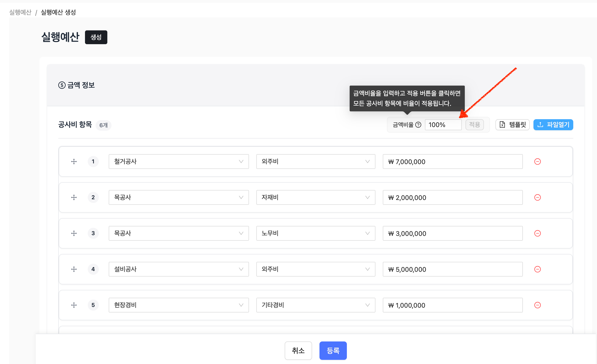Click the help icon next to 금액비율
The height and width of the screenshot is (364, 597).
[418, 125]
